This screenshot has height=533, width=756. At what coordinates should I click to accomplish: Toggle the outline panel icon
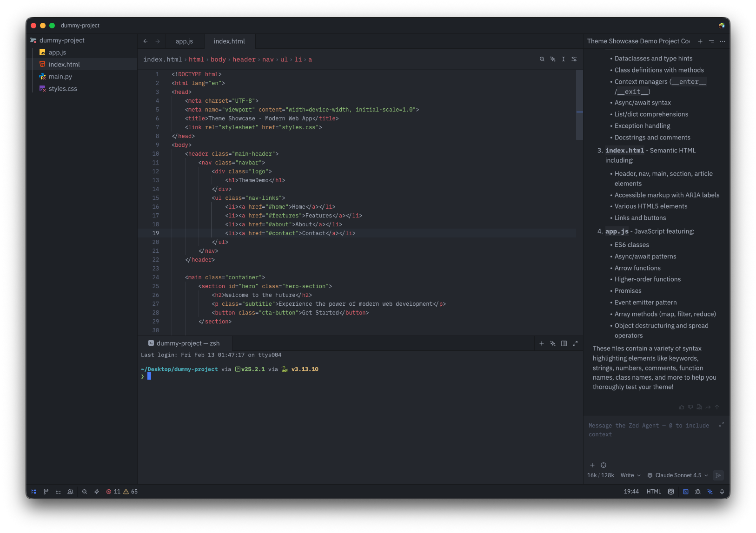58,492
